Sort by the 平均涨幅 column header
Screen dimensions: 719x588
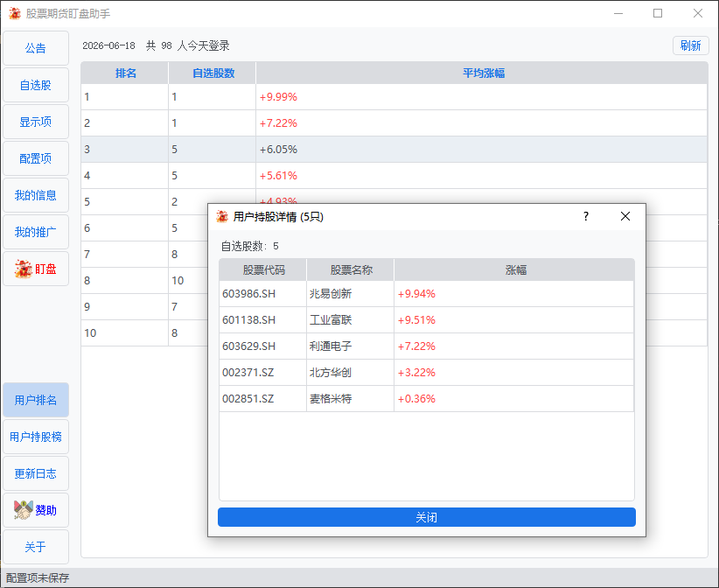[x=482, y=73]
